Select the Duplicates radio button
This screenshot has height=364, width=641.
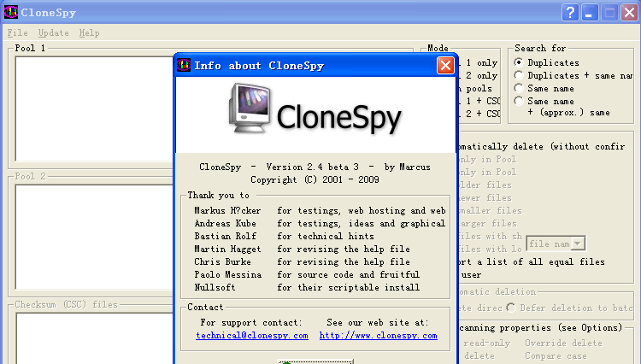coord(519,62)
